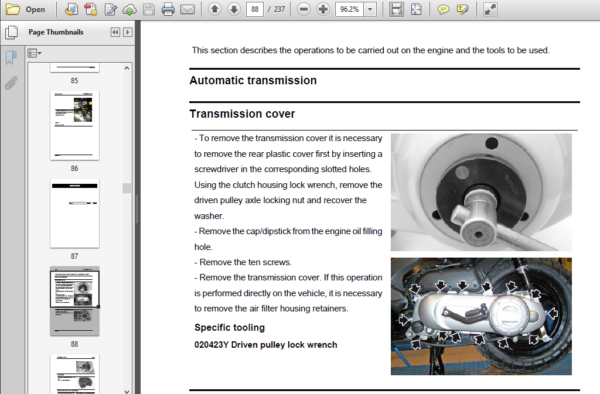This screenshot has height=394, width=600.
Task: Toggle the Attachments paperclip panel
Action: [x=11, y=83]
